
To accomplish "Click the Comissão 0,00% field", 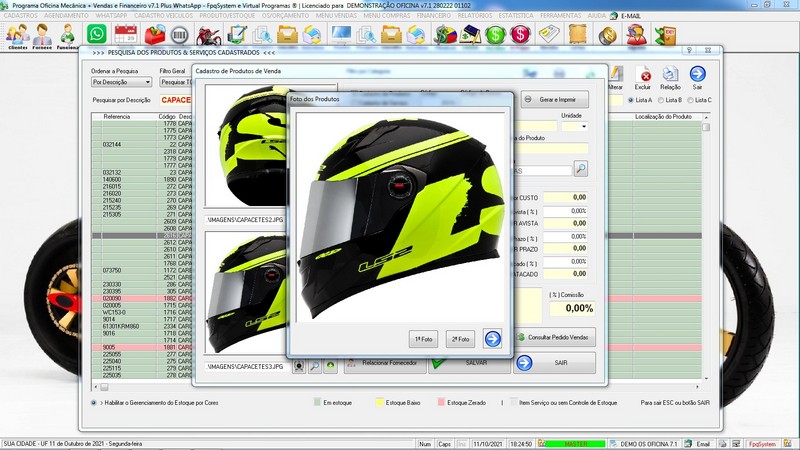I will 572,308.
